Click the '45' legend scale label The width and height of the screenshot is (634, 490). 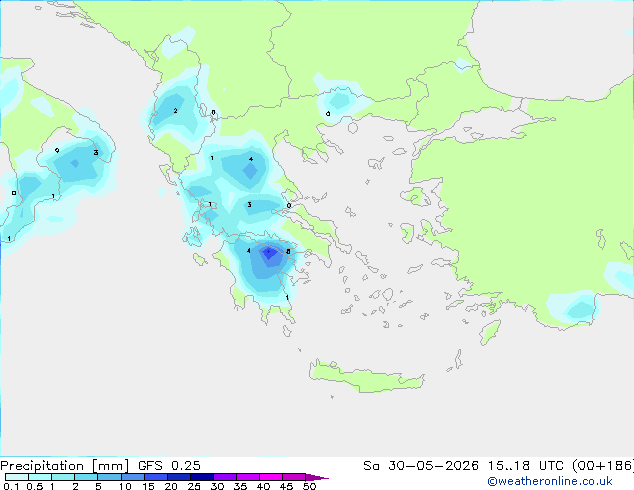[x=286, y=486]
